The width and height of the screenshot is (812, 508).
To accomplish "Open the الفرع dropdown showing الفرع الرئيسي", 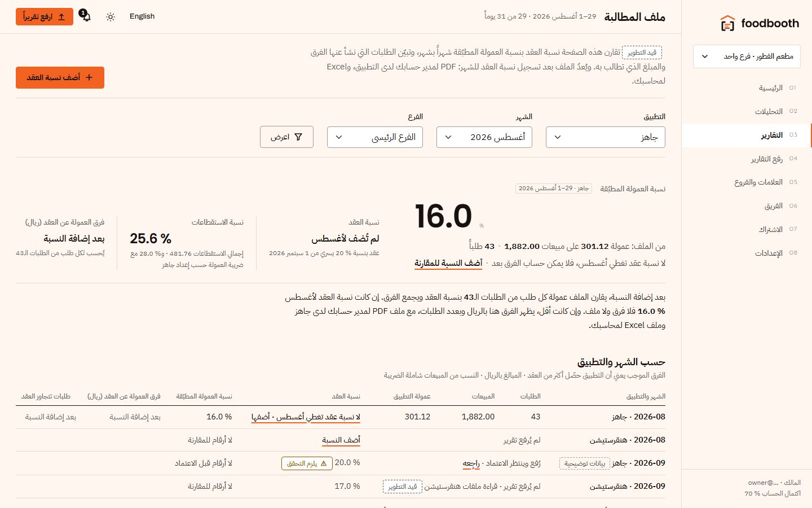I will 375,137.
